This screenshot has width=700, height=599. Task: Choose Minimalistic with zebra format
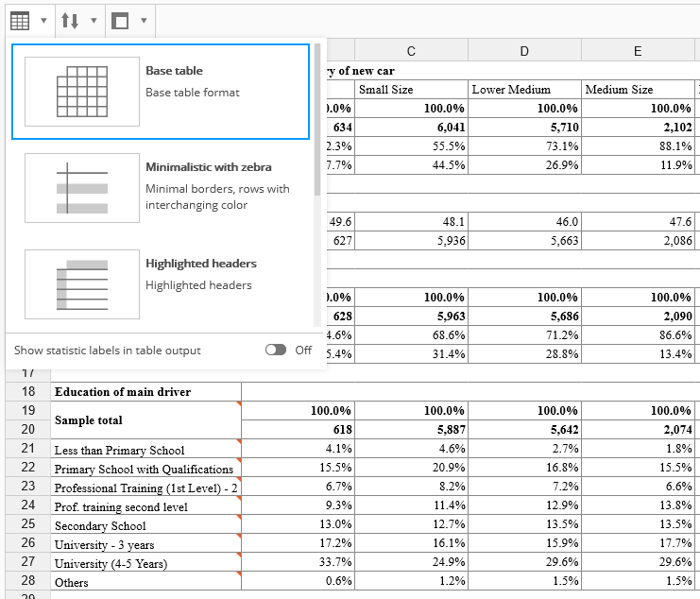click(161, 188)
